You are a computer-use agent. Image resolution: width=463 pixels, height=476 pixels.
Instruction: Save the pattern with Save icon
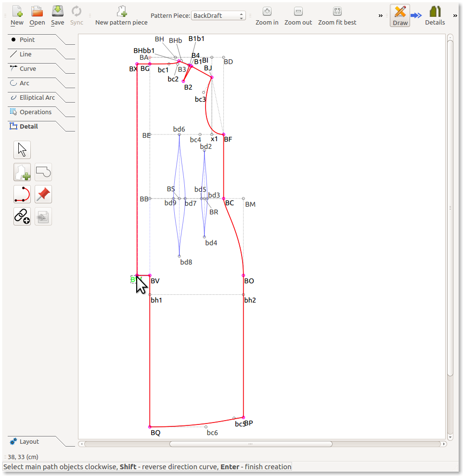pos(57,12)
